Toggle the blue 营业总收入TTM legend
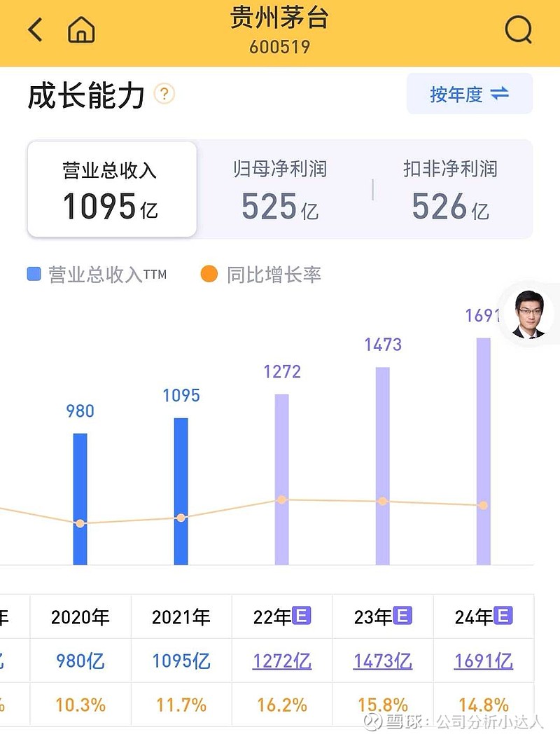 point(97,275)
